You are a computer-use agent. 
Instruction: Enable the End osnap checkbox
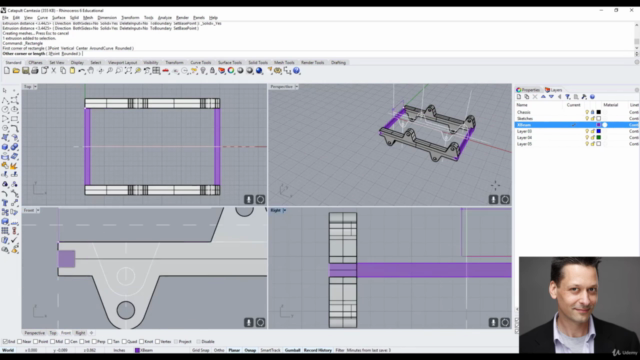(5, 342)
